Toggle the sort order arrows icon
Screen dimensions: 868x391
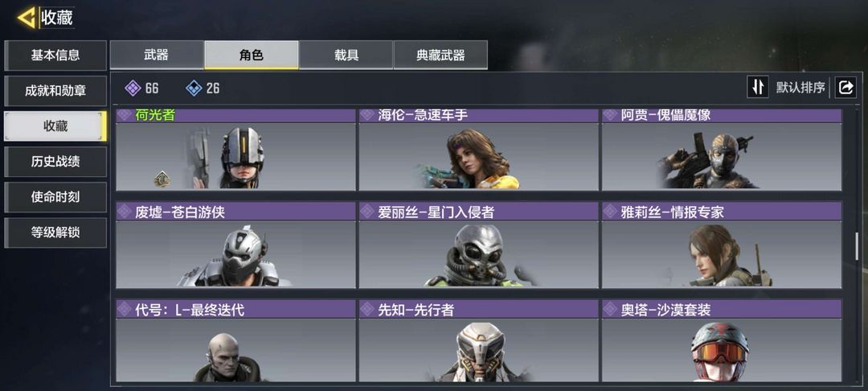(758, 88)
